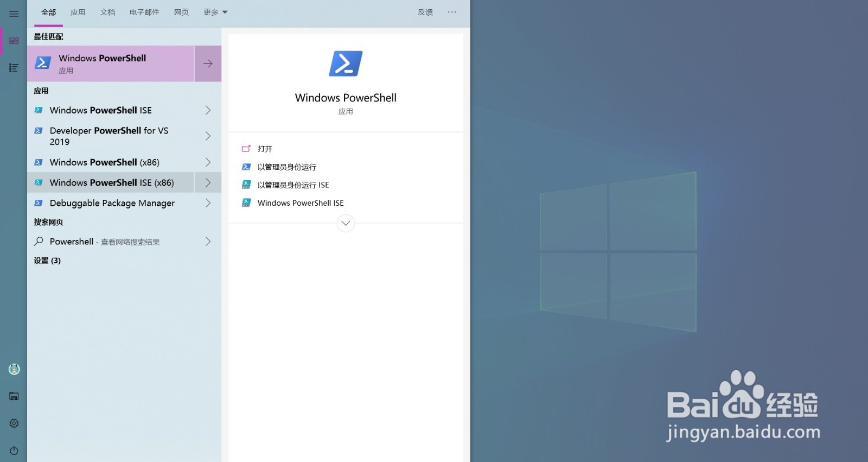Image resolution: width=868 pixels, height=462 pixels.
Task: Click the large PowerShell logo in preview
Action: (346, 64)
